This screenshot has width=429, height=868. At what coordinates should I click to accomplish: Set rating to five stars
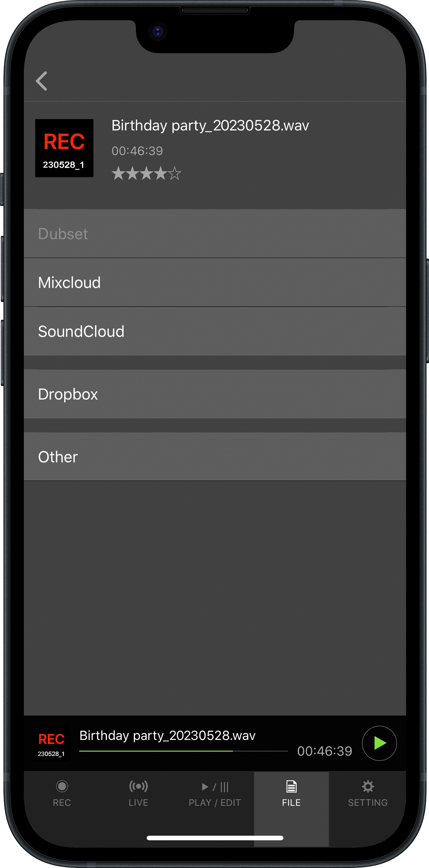click(174, 173)
